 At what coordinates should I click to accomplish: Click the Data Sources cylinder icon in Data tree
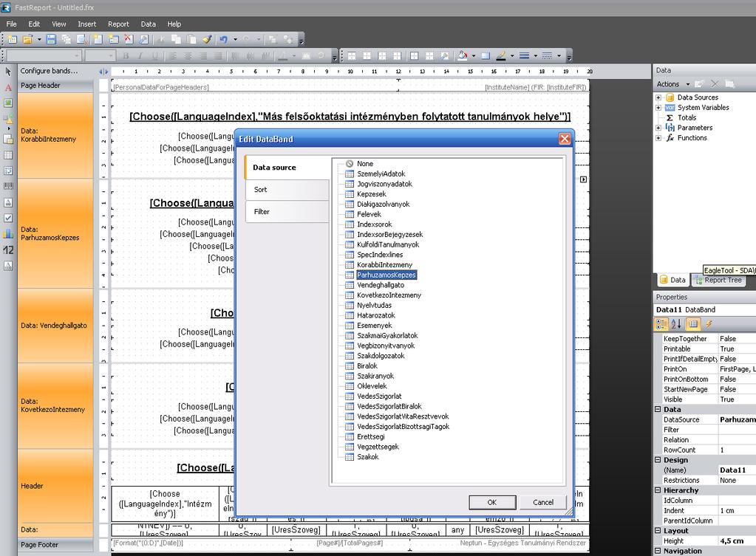point(670,97)
